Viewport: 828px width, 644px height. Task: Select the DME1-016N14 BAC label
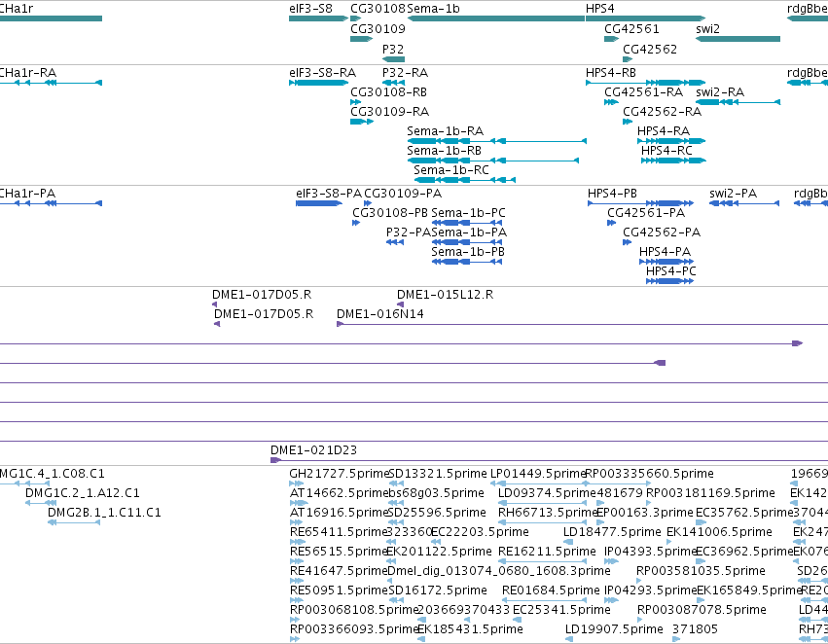[380, 314]
